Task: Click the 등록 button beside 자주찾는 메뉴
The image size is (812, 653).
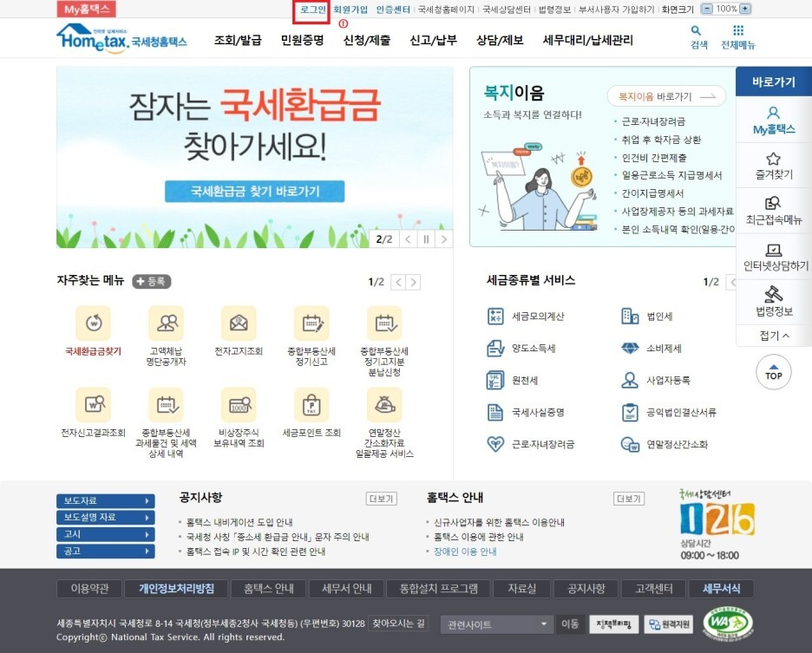Action: tap(152, 281)
